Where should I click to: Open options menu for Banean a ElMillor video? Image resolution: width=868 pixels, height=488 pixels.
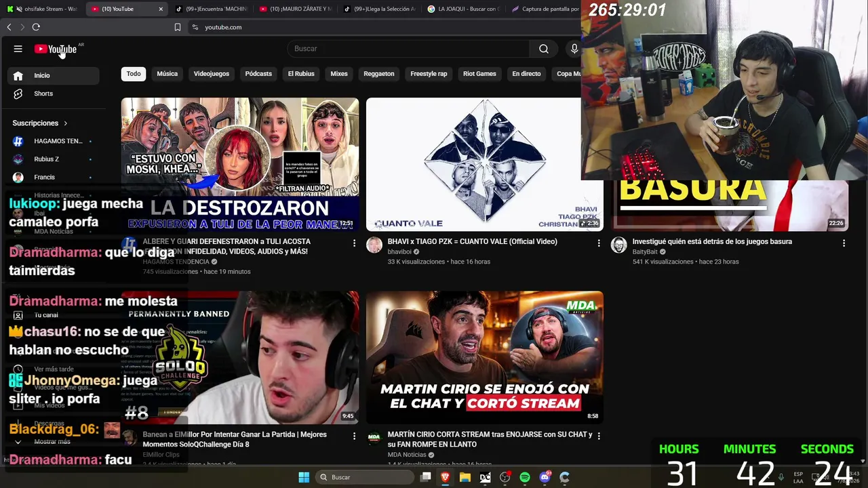coord(354,436)
